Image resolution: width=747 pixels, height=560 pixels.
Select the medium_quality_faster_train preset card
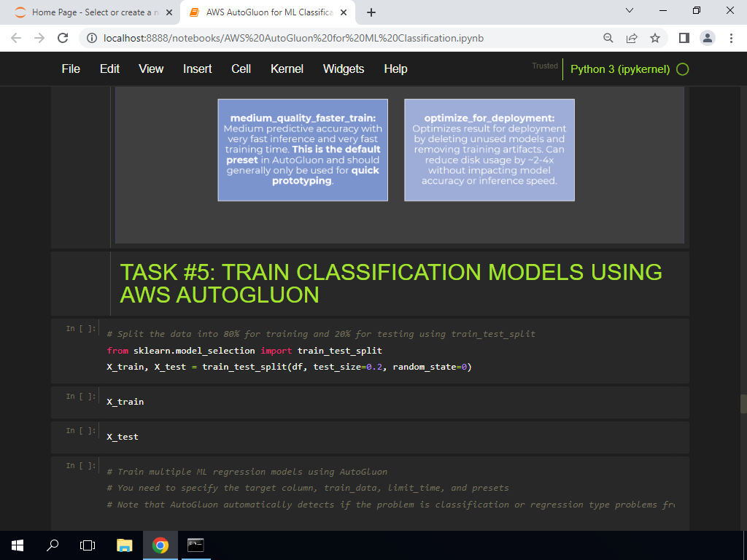pos(303,150)
